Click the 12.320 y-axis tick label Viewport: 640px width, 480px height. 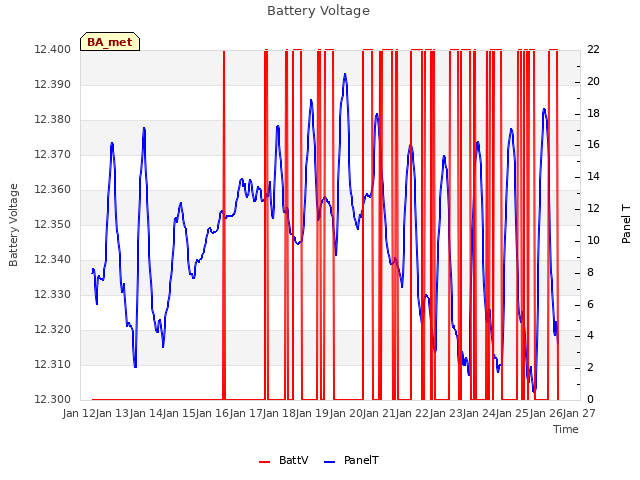[52, 330]
